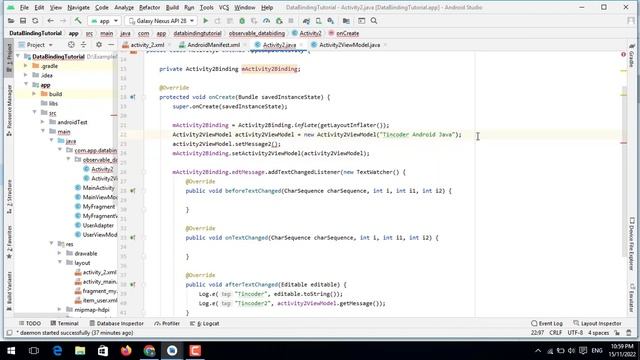This screenshot has height=360, width=640.
Task: Open Firefox from the Windows taskbar
Action: coord(126,351)
